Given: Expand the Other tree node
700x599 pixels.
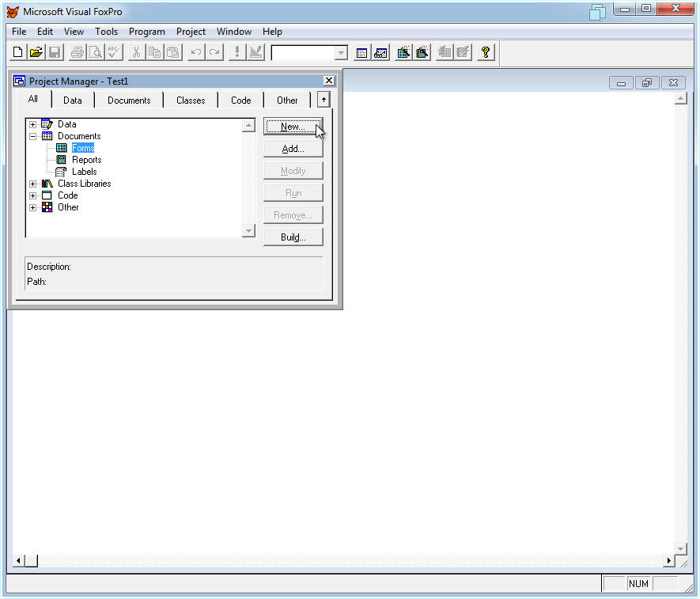Looking at the screenshot, I should 32,207.
